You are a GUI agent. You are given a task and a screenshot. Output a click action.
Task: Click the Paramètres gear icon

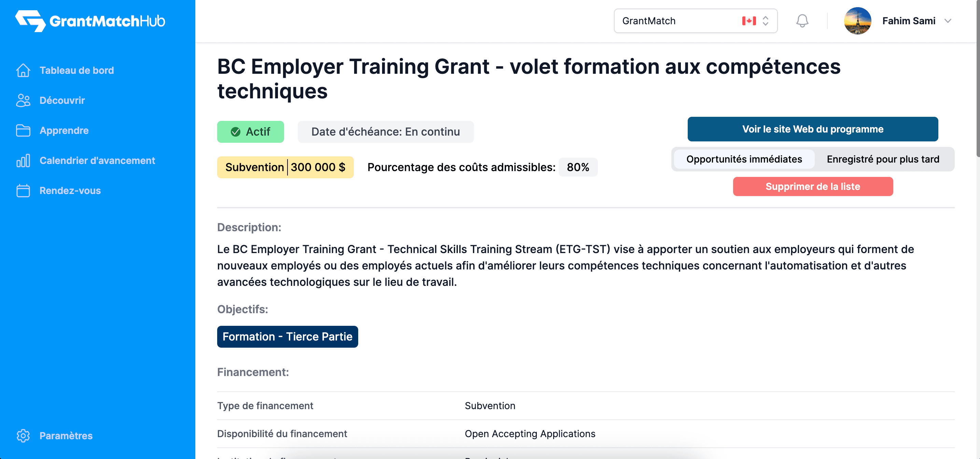tap(23, 436)
